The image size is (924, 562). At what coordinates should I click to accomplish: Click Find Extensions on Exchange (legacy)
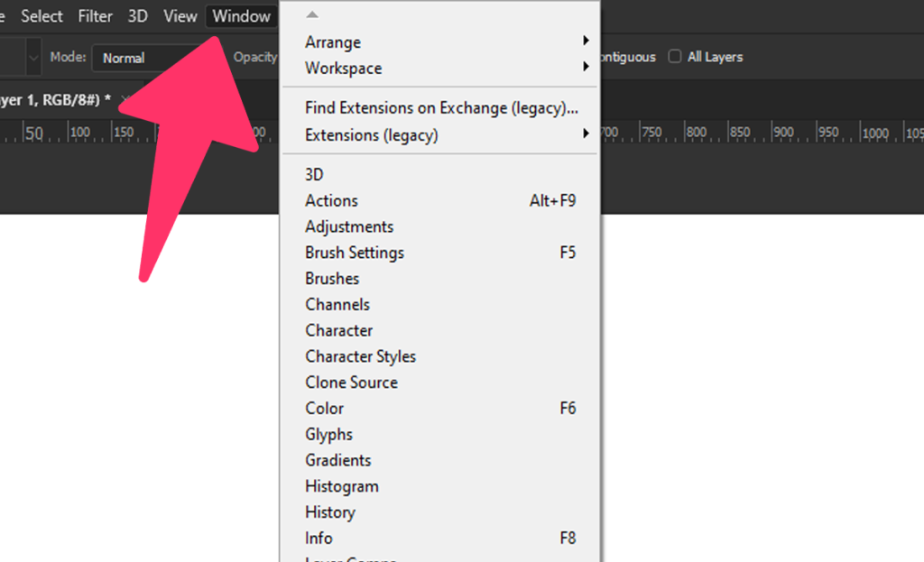[441, 108]
